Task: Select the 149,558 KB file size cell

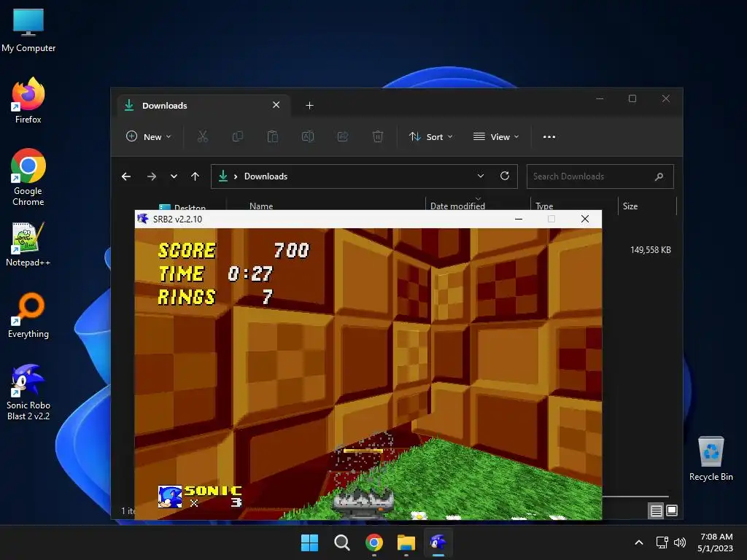Action: 650,250
